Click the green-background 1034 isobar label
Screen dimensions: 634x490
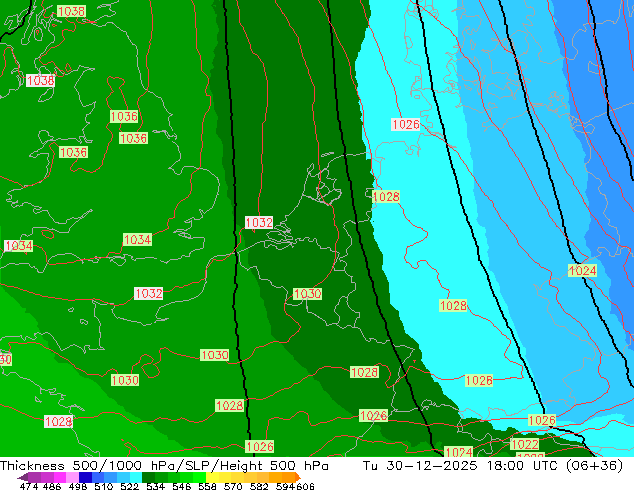click(x=137, y=239)
